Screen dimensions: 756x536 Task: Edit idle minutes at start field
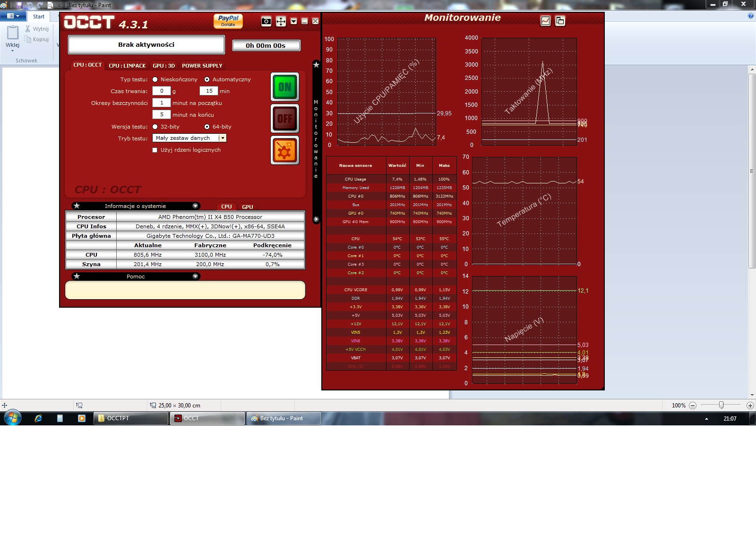(162, 103)
